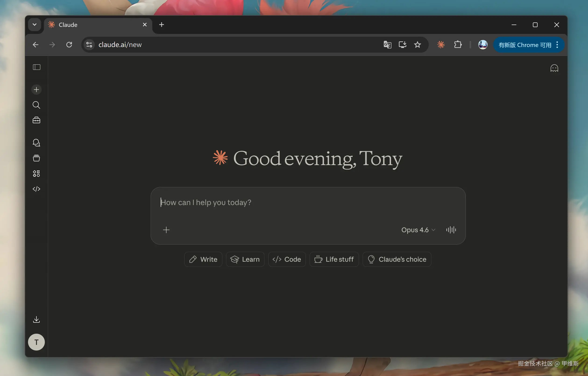Bookmark this page with the star icon
588x376 pixels.
[417, 45]
